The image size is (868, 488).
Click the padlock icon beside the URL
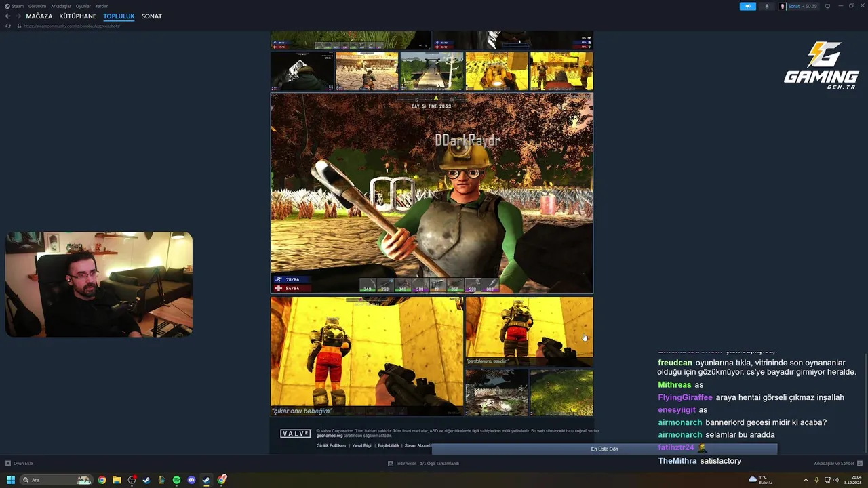tap(19, 26)
